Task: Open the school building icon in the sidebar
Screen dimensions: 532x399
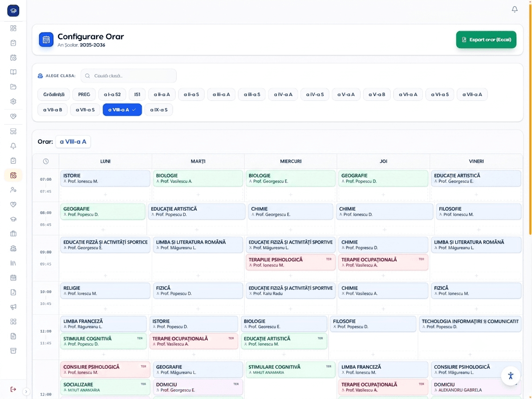Action: click(x=13, y=248)
